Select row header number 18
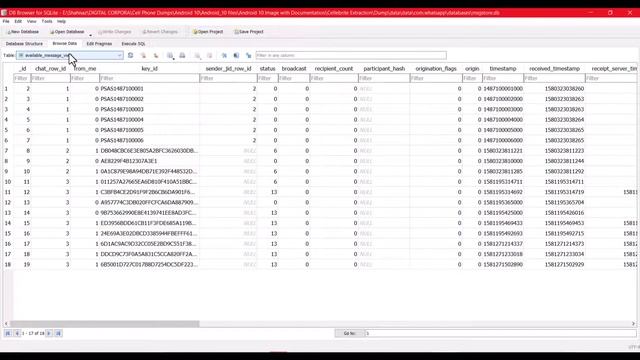This screenshot has width=640, height=360. point(7,264)
